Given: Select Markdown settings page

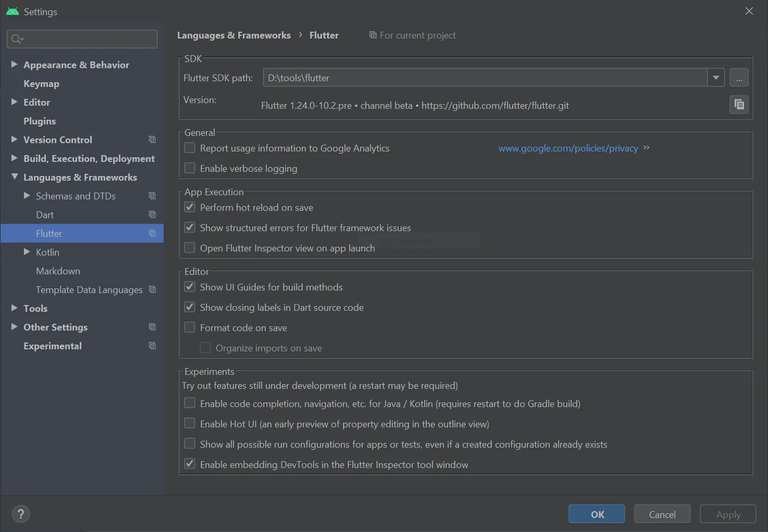Looking at the screenshot, I should [x=58, y=271].
